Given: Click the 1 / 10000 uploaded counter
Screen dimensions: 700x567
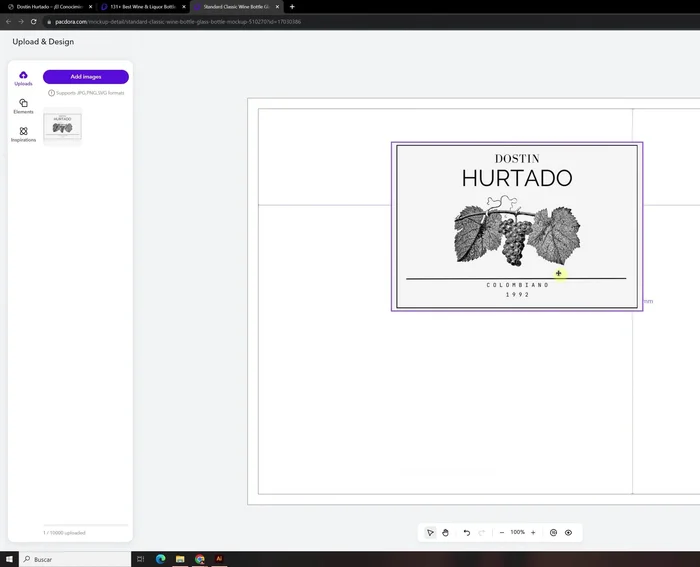Looking at the screenshot, I should (64, 533).
